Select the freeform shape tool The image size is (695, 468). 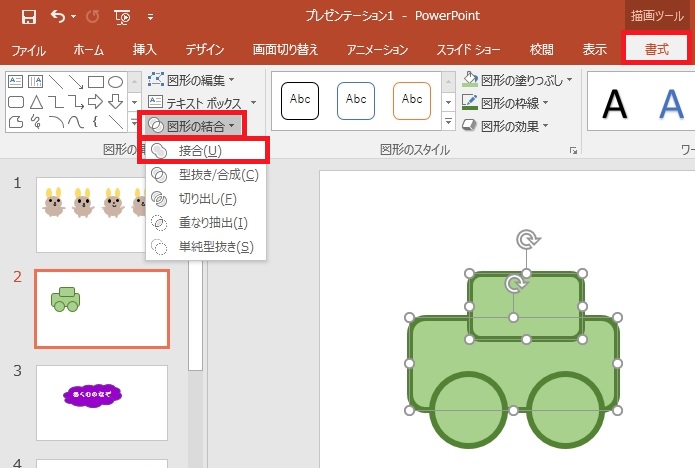(x=16, y=121)
